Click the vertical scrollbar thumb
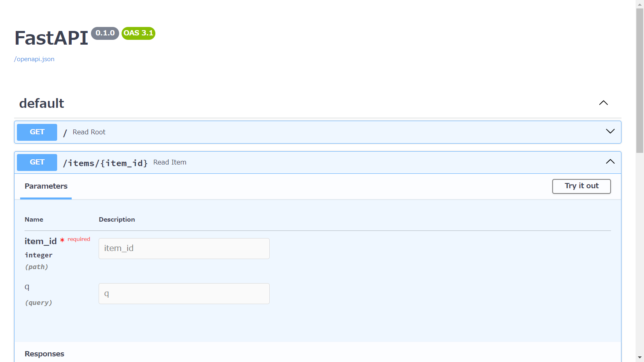644x362 pixels. point(640,80)
